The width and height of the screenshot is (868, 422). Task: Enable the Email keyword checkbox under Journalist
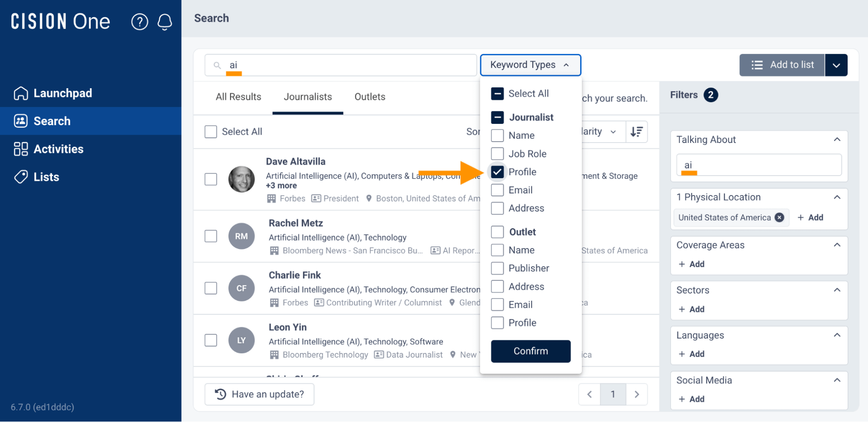tap(497, 190)
